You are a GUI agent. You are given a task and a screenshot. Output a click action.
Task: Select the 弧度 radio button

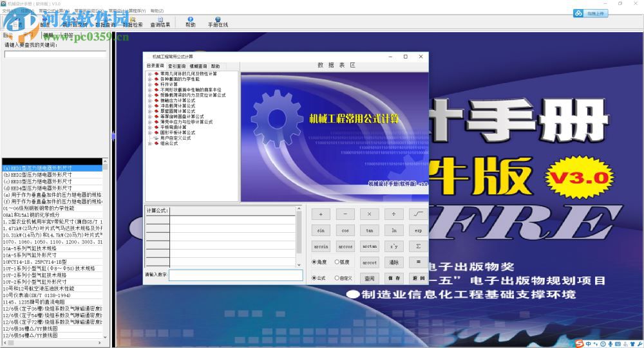(337, 262)
